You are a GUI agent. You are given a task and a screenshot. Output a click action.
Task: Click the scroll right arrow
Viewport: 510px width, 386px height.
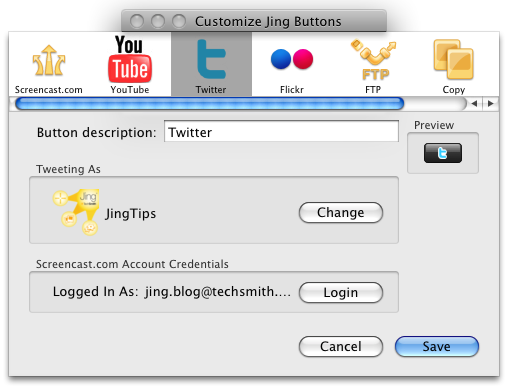pyautogui.click(x=490, y=104)
